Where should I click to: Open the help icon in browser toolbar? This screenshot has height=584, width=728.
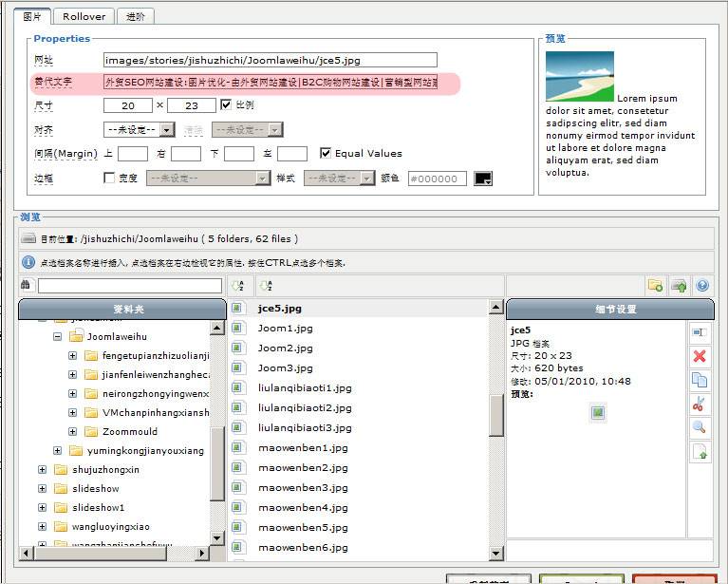point(702,285)
